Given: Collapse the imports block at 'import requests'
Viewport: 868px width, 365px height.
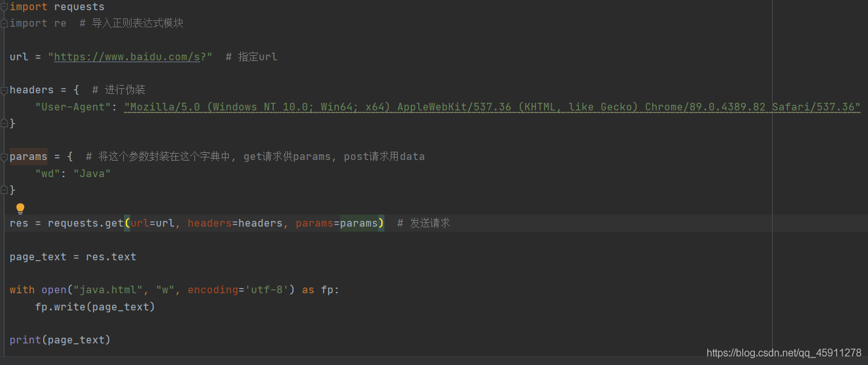Looking at the screenshot, I should pyautogui.click(x=4, y=6).
